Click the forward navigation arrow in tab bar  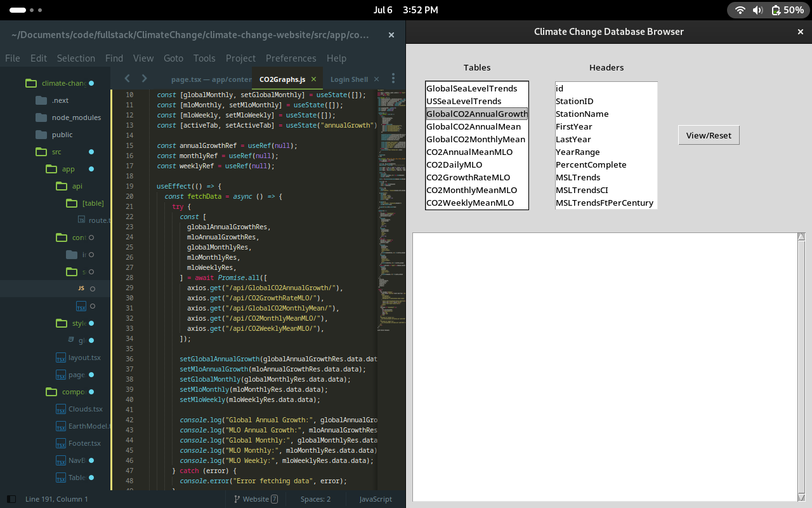[x=143, y=79]
